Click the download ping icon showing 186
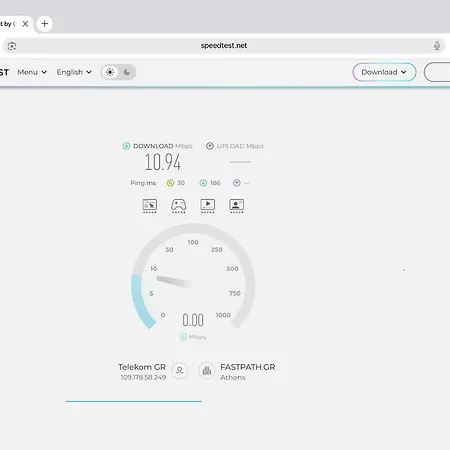Screen dimensions: 450x450 point(203,183)
